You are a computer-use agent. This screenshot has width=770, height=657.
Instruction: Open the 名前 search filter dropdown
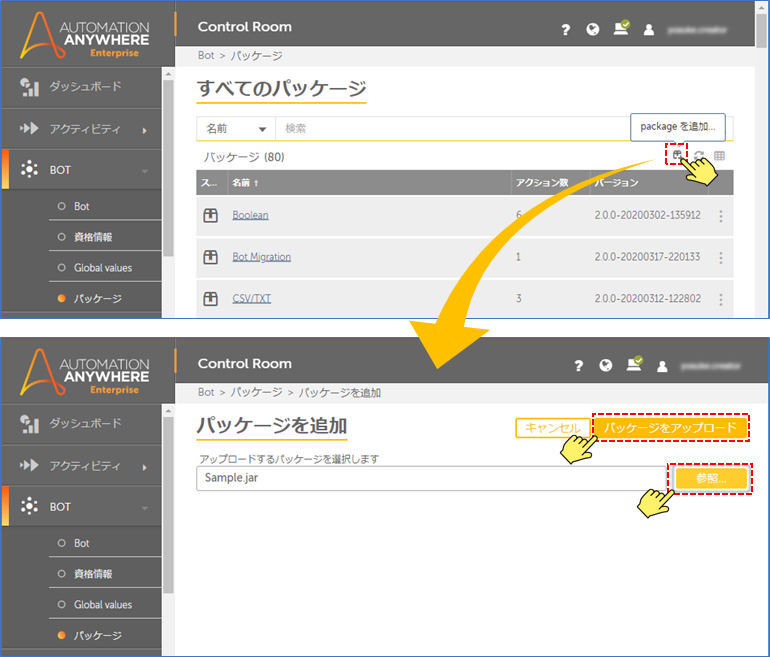pyautogui.click(x=236, y=129)
